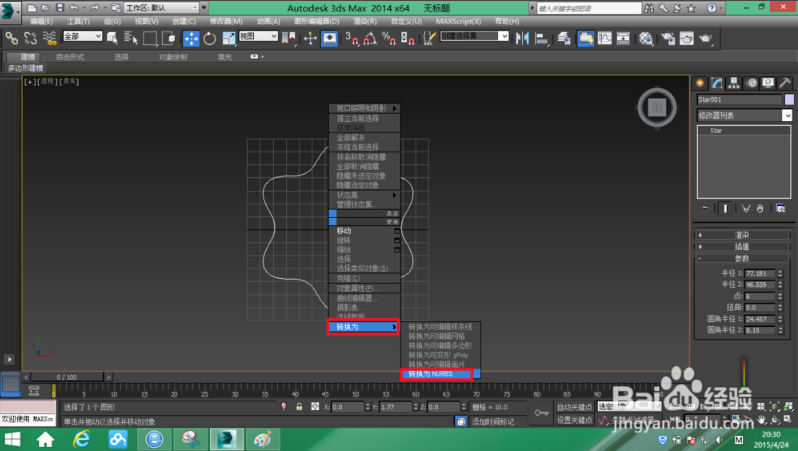The height and width of the screenshot is (451, 798).
Task: Click the 自动关键点 button
Action: (x=574, y=407)
